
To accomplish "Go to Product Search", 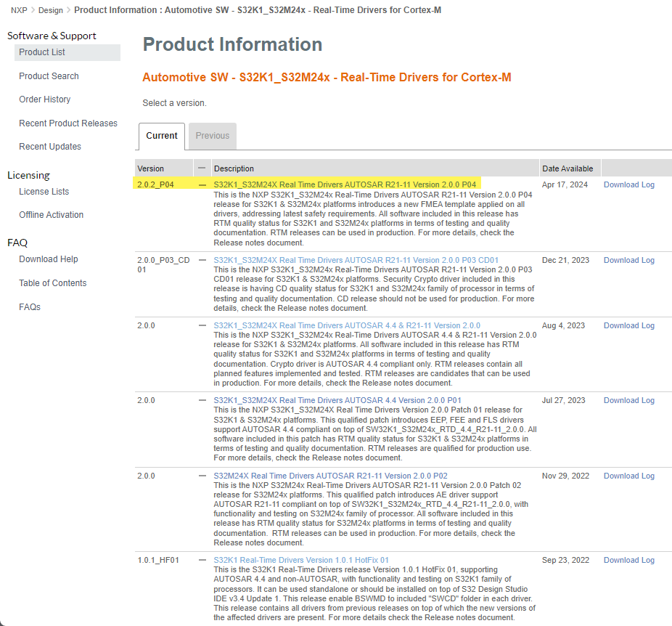I will pyautogui.click(x=49, y=76).
